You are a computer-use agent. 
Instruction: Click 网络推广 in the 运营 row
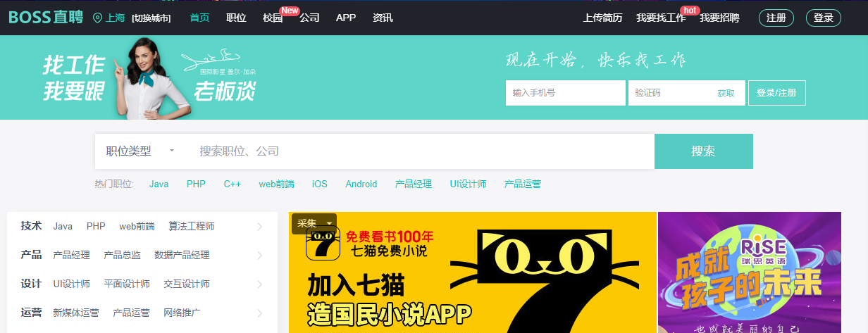(182, 313)
